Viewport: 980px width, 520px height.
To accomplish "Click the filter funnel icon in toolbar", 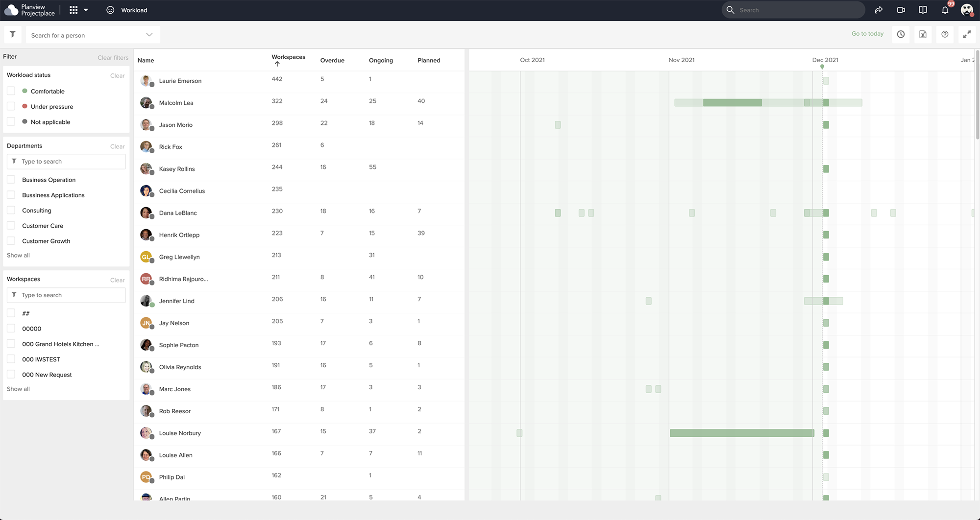I will point(13,34).
